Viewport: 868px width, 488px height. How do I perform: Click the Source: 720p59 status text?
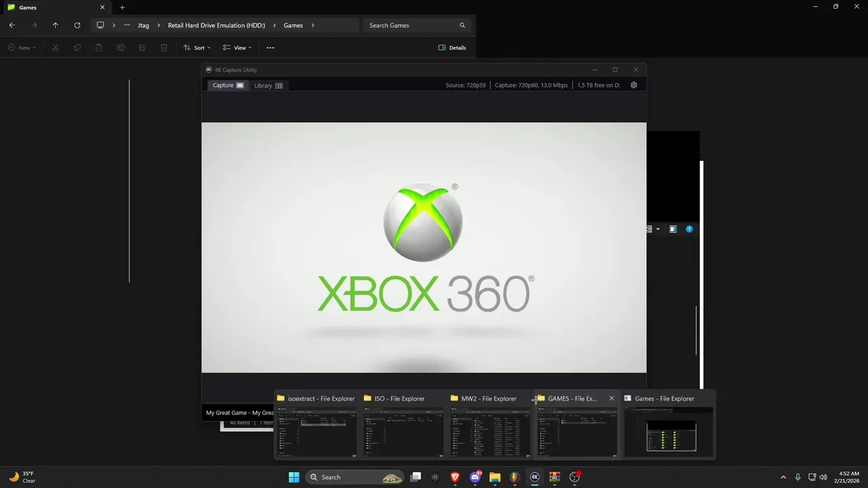tap(465, 85)
